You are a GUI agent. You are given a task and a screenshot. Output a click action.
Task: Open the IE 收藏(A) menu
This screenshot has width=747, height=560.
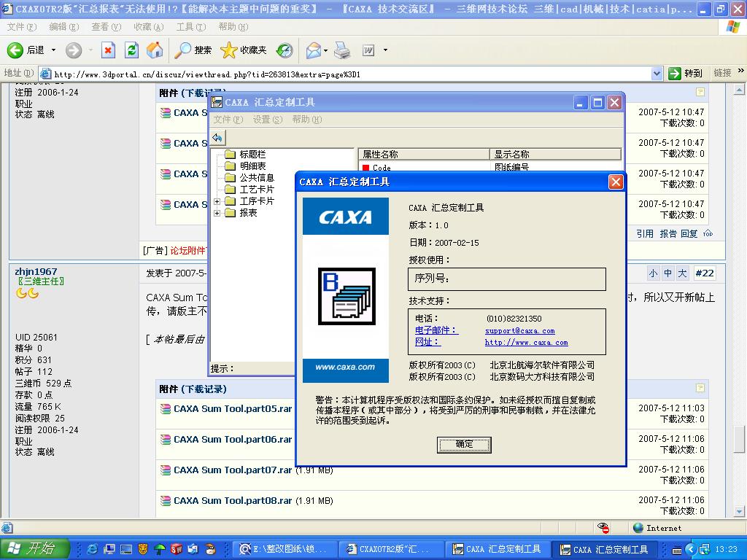click(149, 27)
